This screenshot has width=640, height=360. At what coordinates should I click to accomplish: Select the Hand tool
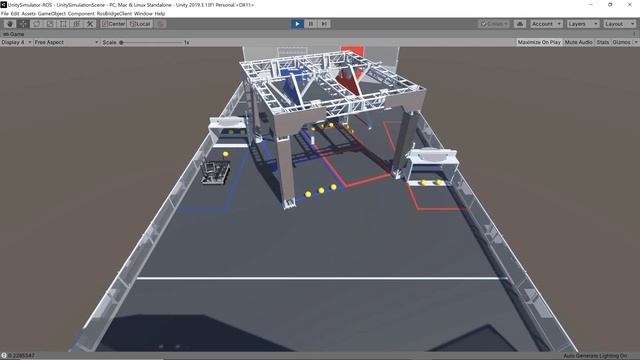coord(10,24)
